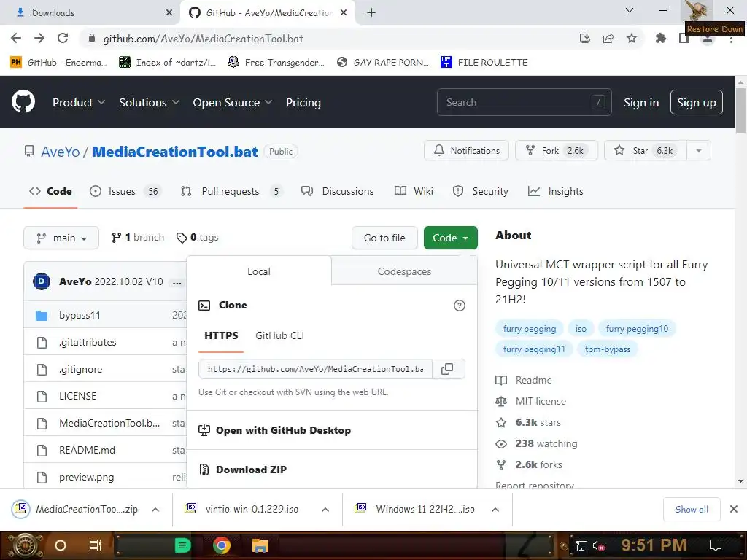Open the .gitignore file
The image size is (747, 560).
tap(80, 369)
